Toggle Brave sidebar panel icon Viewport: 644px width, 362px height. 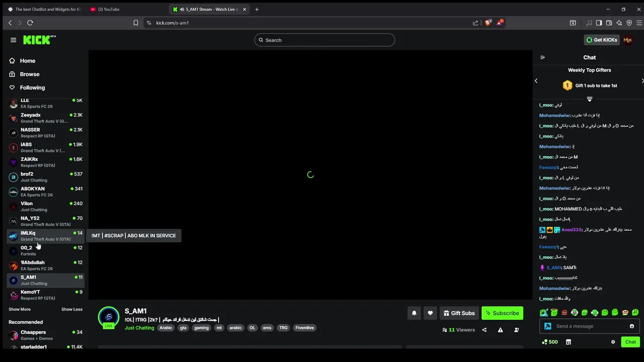[x=599, y=23]
